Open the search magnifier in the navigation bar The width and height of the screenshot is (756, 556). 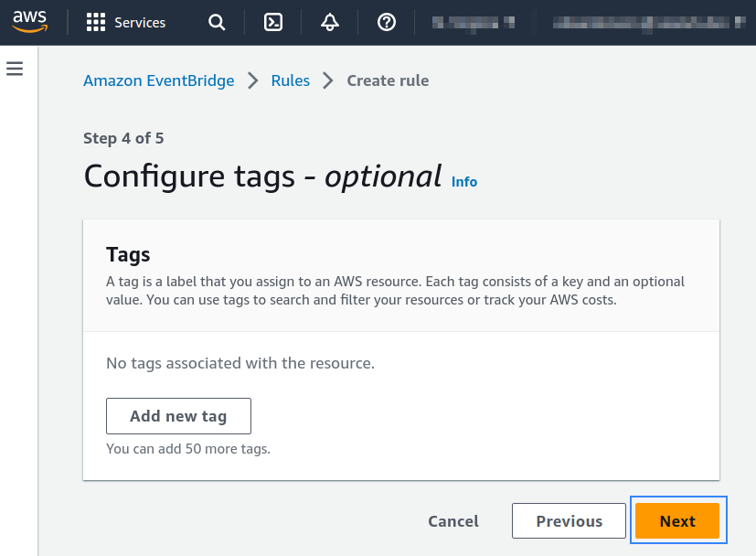(217, 22)
